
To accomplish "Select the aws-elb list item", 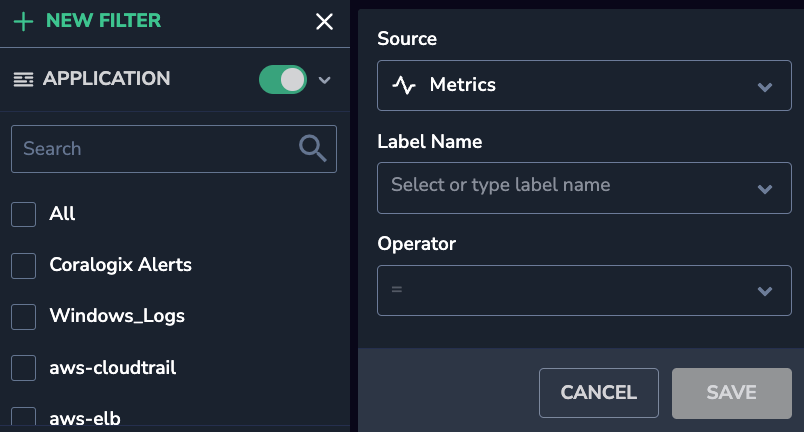I will pyautogui.click(x=85, y=418).
